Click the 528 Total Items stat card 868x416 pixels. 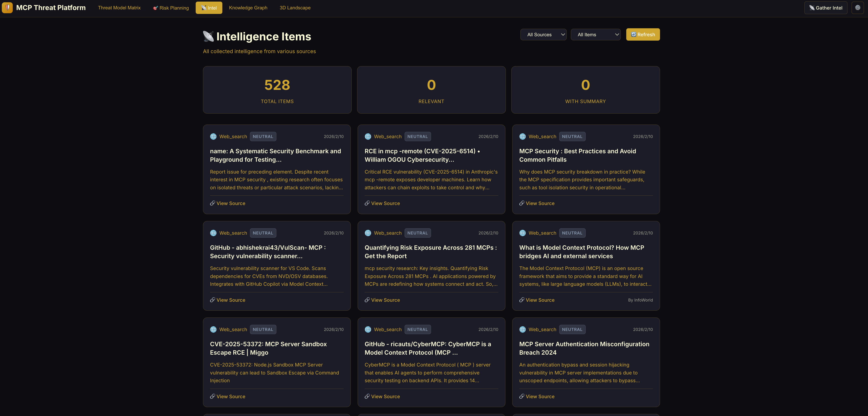click(x=277, y=90)
